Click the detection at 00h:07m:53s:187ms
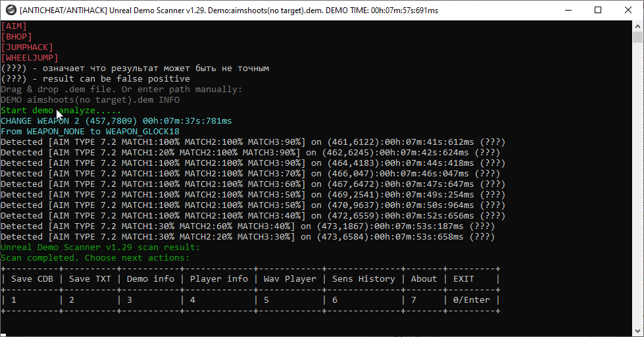The width and height of the screenshot is (644, 337). pos(247,226)
